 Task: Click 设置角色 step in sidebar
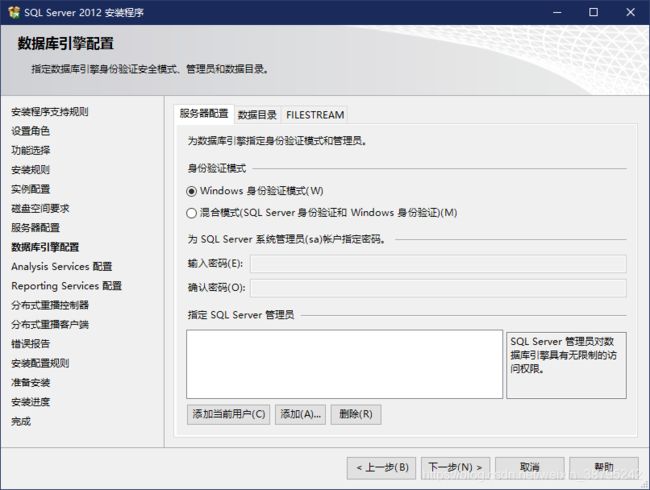coord(31,131)
